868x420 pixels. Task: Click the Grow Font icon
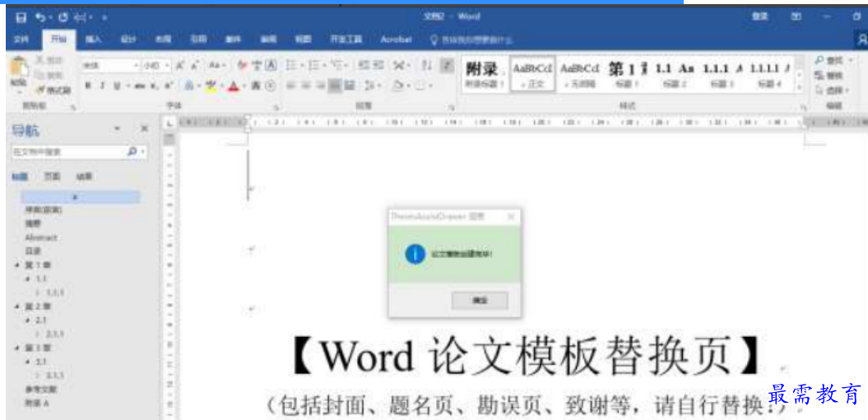180,66
